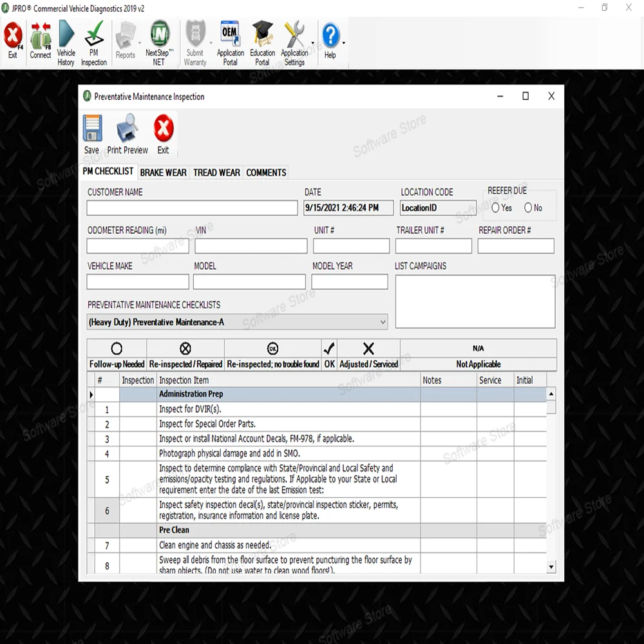The height and width of the screenshot is (644, 644).
Task: Set Reefer Due to Yes
Action: click(495, 208)
